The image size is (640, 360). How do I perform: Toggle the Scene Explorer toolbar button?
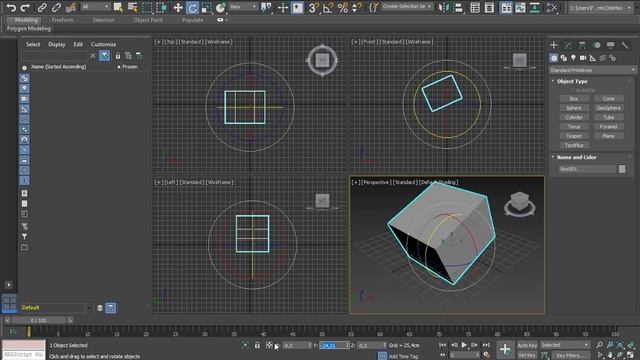click(x=475, y=7)
